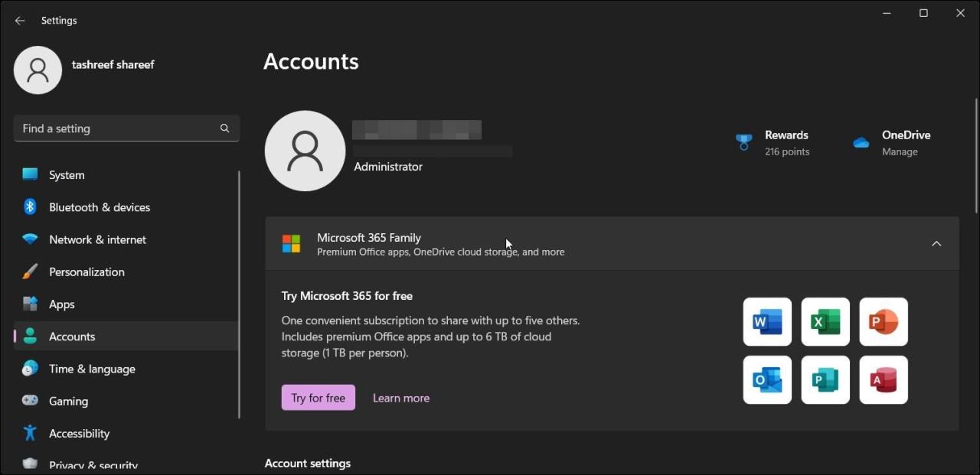Open the Accessibility settings label
The width and height of the screenshot is (980, 475).
click(x=80, y=433)
